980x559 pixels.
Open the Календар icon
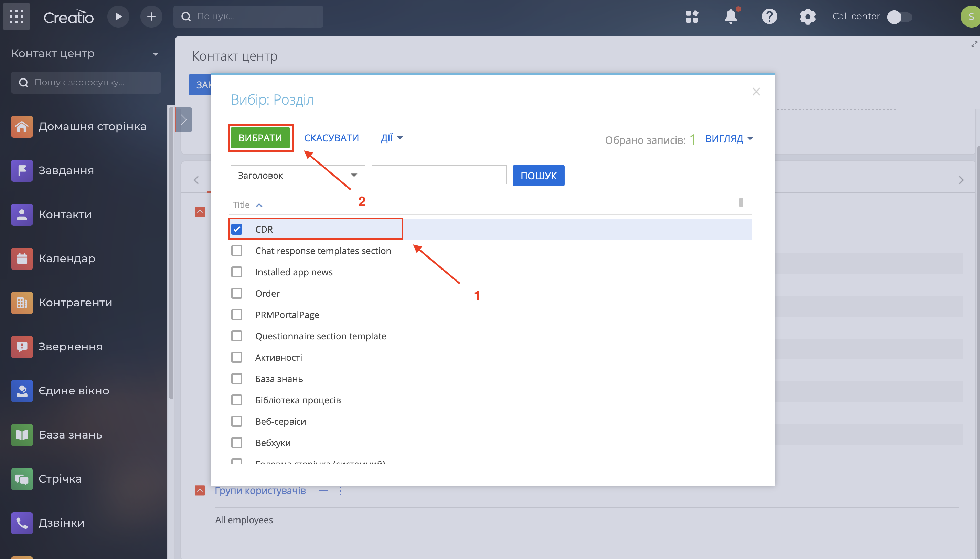coord(22,259)
